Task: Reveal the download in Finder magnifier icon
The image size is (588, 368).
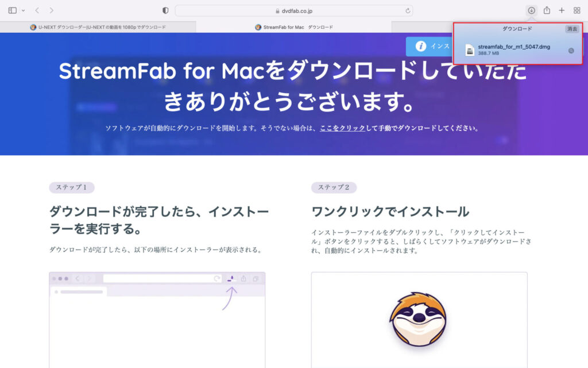Action: coord(571,51)
